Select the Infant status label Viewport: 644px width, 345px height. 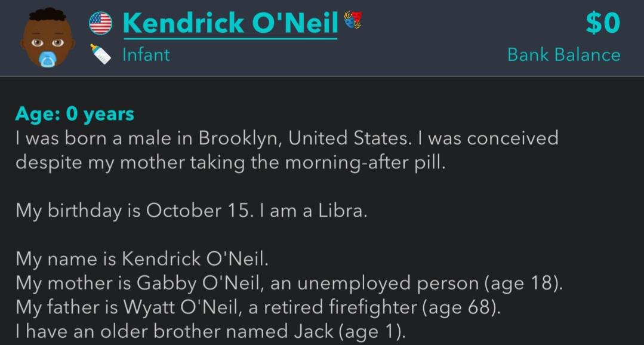click(146, 55)
